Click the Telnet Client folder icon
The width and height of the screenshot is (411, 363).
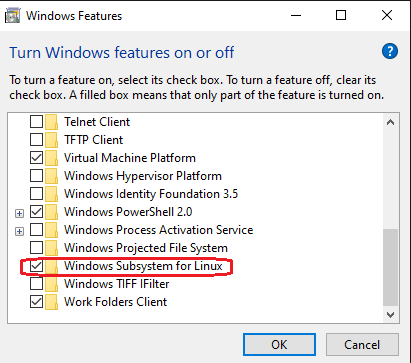click(x=51, y=122)
